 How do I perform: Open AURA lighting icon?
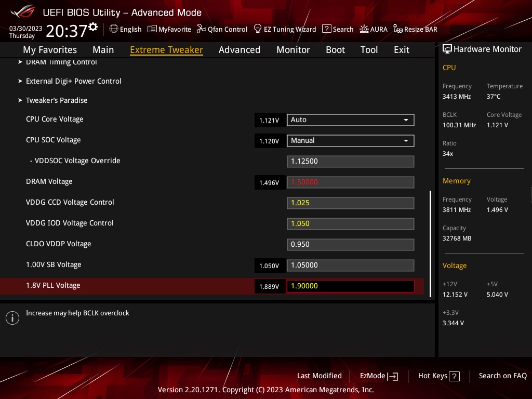tap(364, 29)
